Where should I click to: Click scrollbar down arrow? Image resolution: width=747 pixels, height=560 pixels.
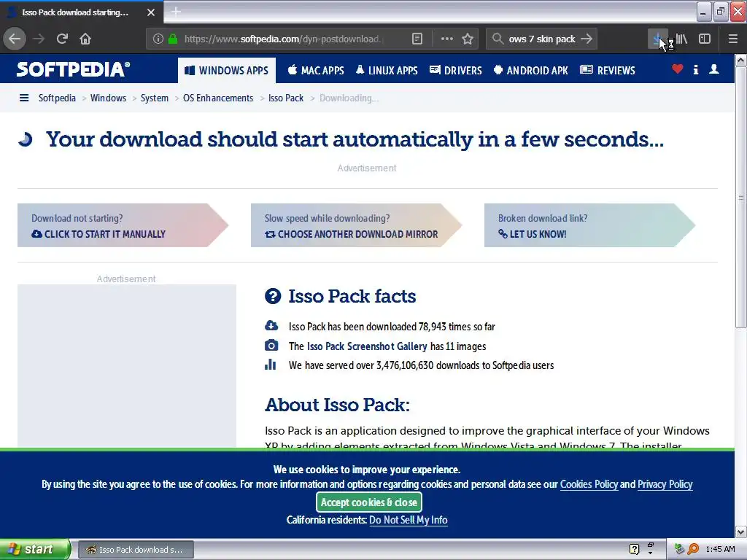coord(740,532)
